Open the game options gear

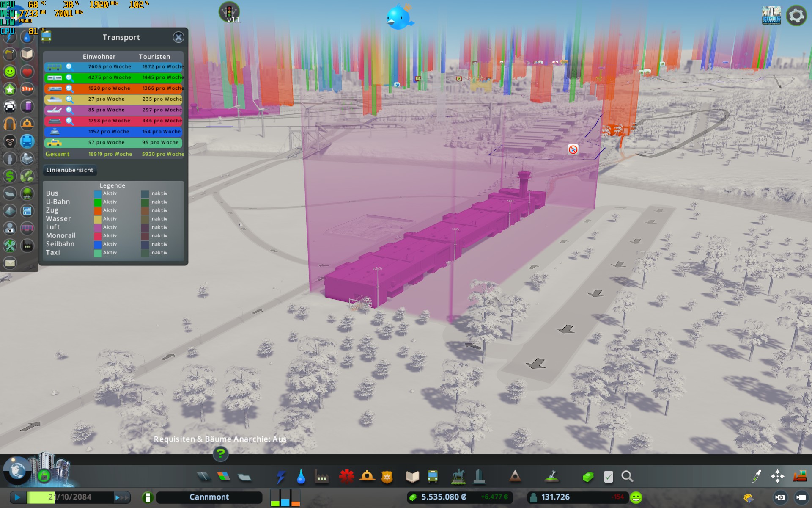796,16
